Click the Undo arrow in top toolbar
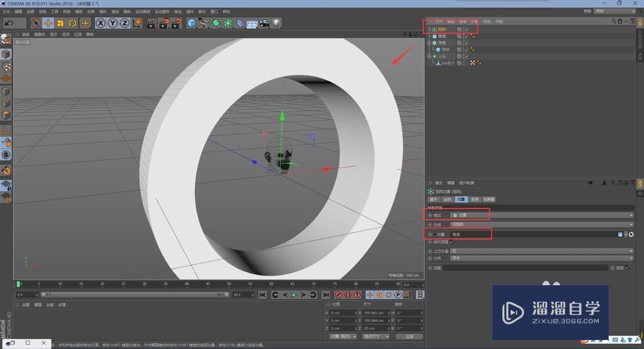The height and width of the screenshot is (349, 644). point(8,23)
